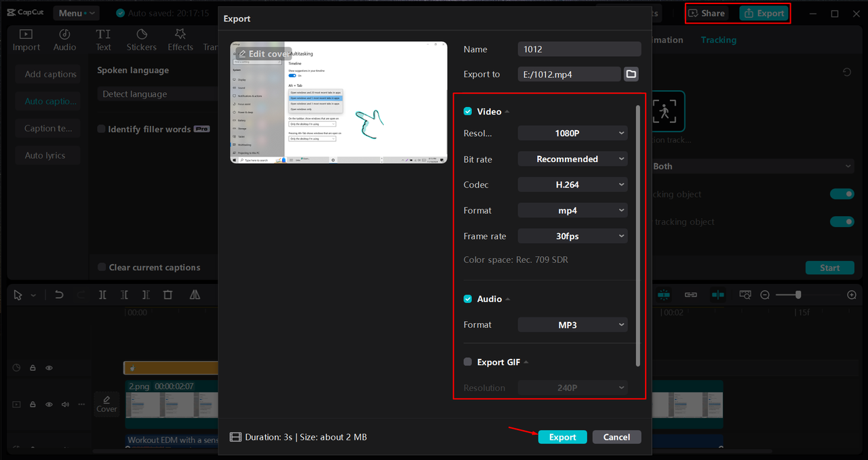Screen dimensions: 868x460
Task: Click the Split clip tool icon
Action: [102, 295]
